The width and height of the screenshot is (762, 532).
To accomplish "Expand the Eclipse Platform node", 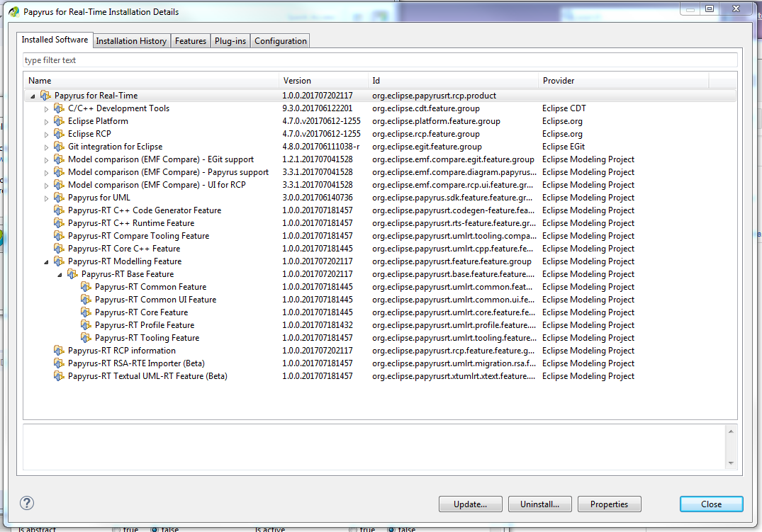I will tap(46, 121).
